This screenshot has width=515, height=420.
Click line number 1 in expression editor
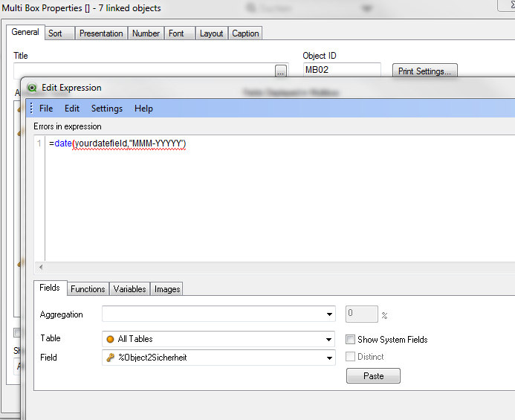(39, 143)
